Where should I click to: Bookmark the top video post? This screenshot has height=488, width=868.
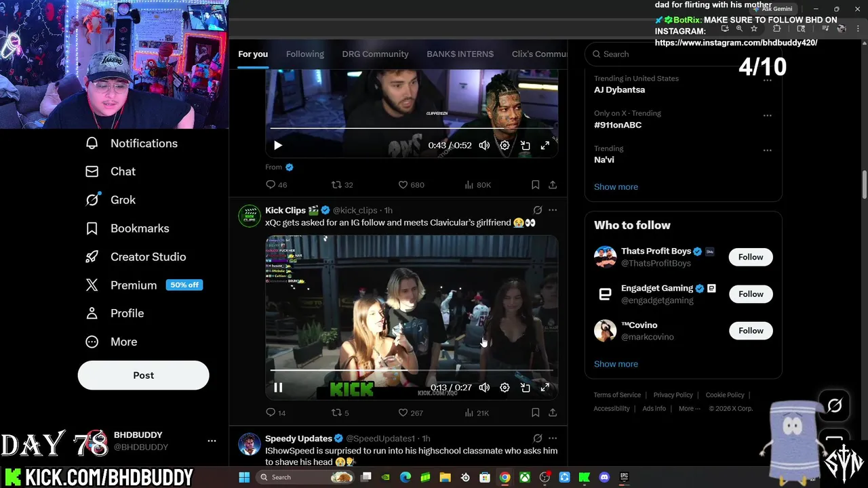[x=535, y=184]
